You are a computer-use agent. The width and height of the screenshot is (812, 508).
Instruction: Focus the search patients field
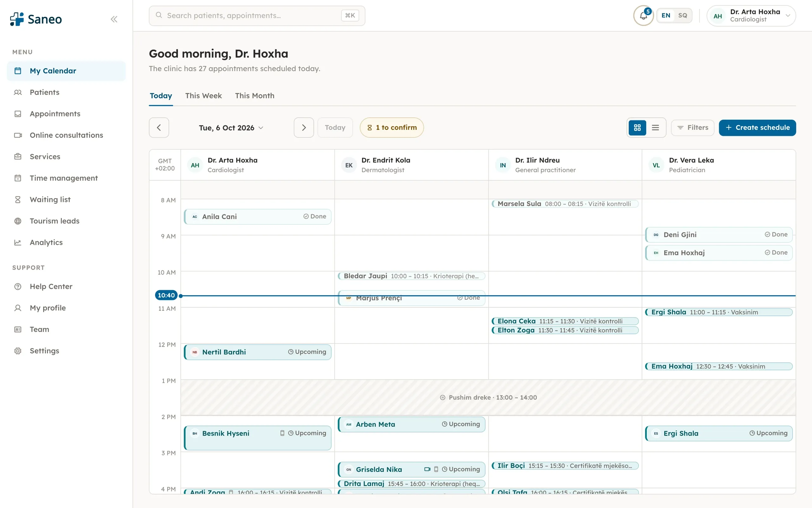257,16
